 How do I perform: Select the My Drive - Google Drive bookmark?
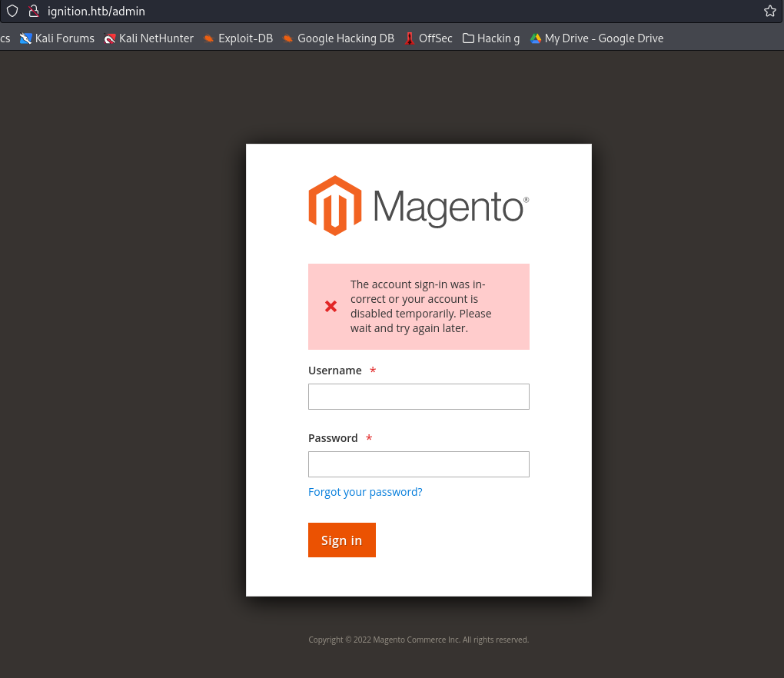coord(603,38)
